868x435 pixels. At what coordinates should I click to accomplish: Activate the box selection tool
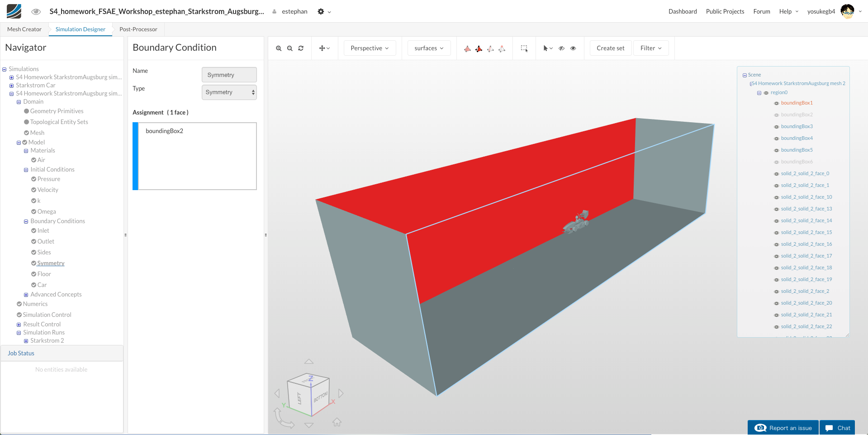(524, 48)
